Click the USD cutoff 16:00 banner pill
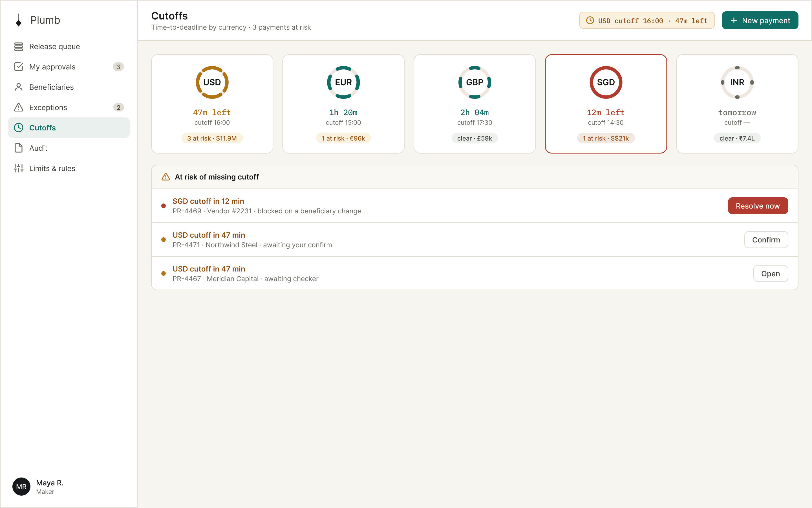 click(x=646, y=21)
